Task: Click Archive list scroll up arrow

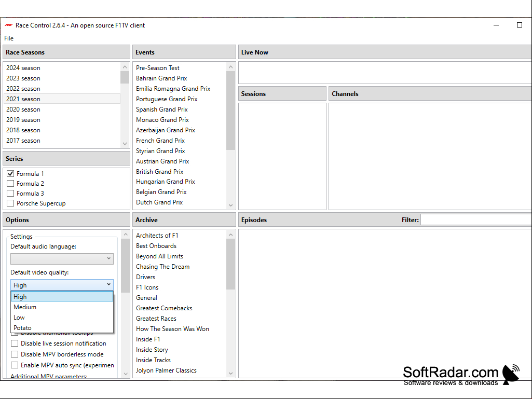Action: tap(231, 235)
